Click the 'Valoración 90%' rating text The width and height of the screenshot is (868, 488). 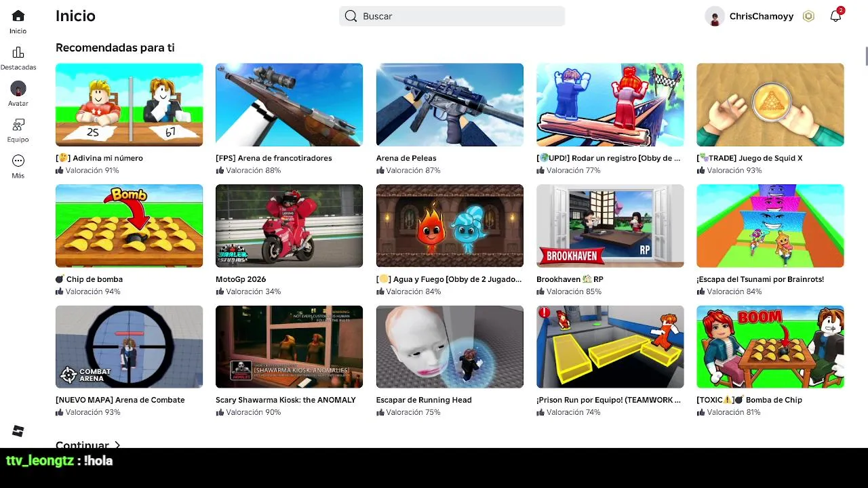(254, 412)
